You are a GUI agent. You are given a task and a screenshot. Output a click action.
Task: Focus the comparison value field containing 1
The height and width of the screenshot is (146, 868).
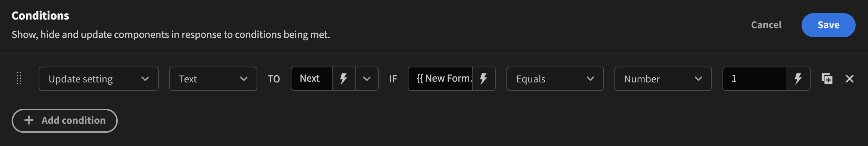[x=755, y=79]
